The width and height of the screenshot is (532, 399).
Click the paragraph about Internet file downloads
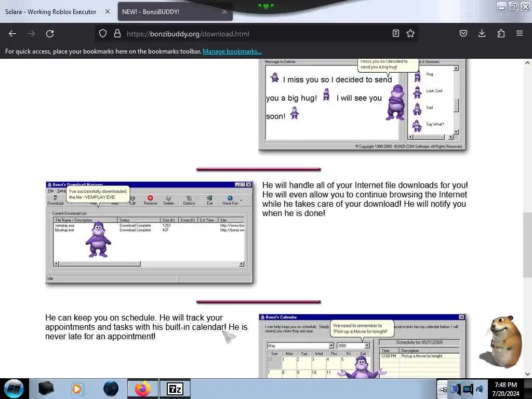coord(365,199)
